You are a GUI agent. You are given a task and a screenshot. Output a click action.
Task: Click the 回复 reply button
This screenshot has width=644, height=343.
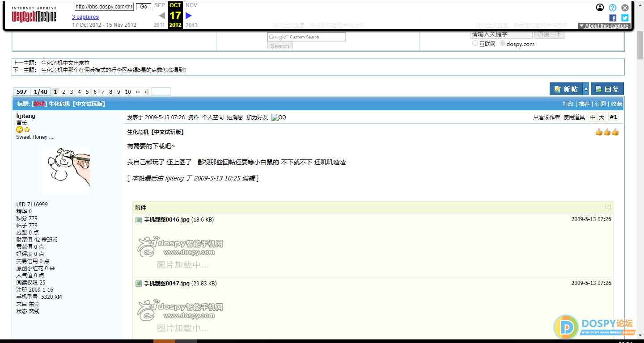[607, 89]
